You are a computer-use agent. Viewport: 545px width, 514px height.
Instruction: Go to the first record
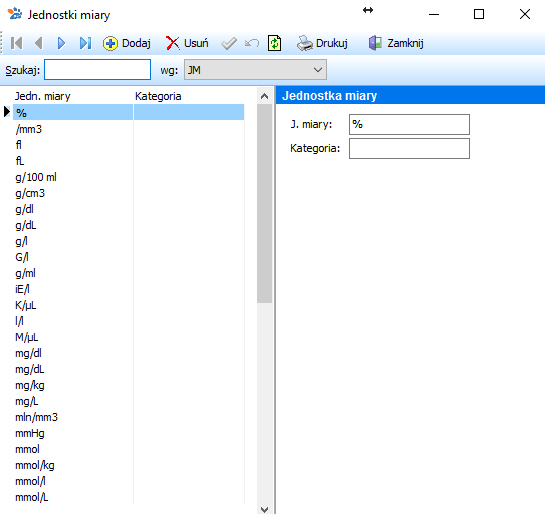16,43
